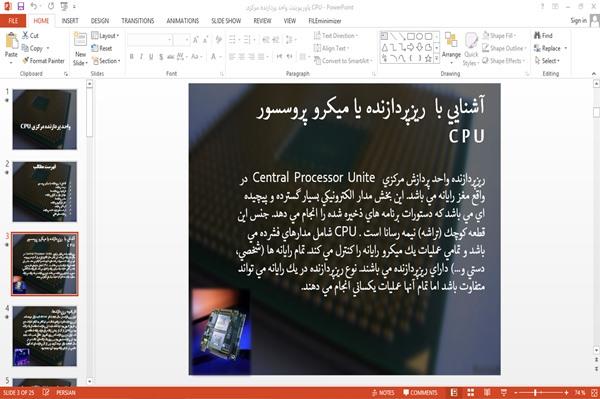Switch to Normal view in status bar
The height and width of the screenshot is (399, 600).
453,392
